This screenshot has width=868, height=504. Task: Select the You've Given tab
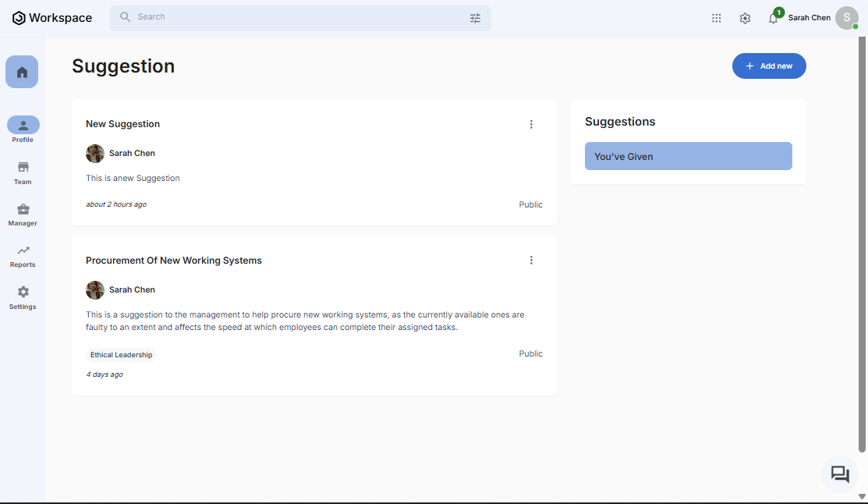(x=688, y=156)
